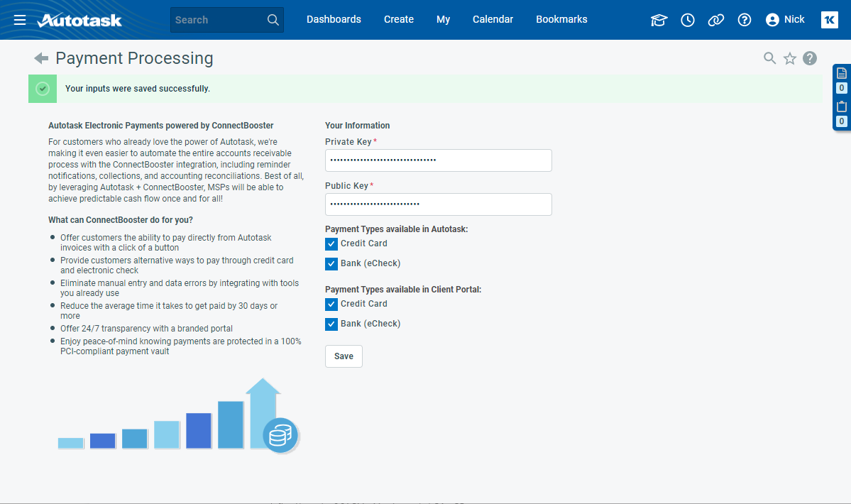Uncheck Client Portal Credit Card payment type

(331, 305)
